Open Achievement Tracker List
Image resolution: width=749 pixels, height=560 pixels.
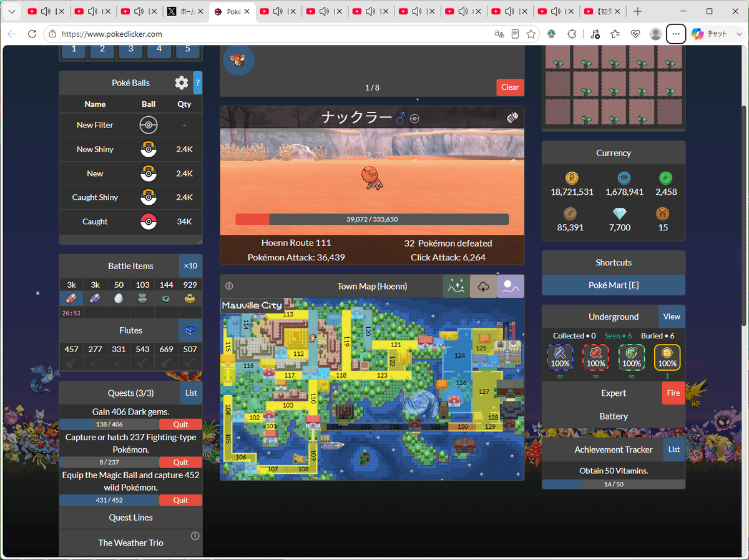pos(674,449)
